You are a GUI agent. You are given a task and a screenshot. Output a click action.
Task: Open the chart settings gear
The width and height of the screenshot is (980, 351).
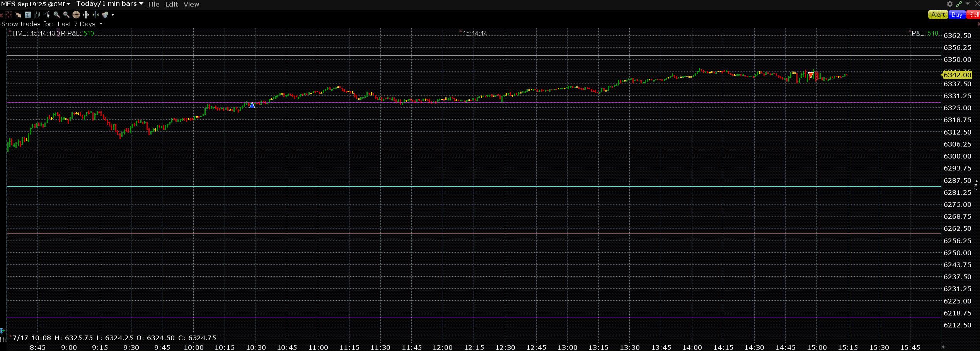(950, 4)
